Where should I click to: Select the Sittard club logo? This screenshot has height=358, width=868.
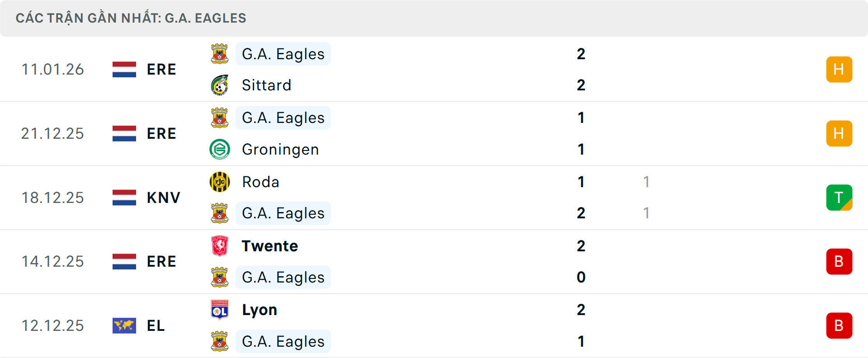coord(220,85)
